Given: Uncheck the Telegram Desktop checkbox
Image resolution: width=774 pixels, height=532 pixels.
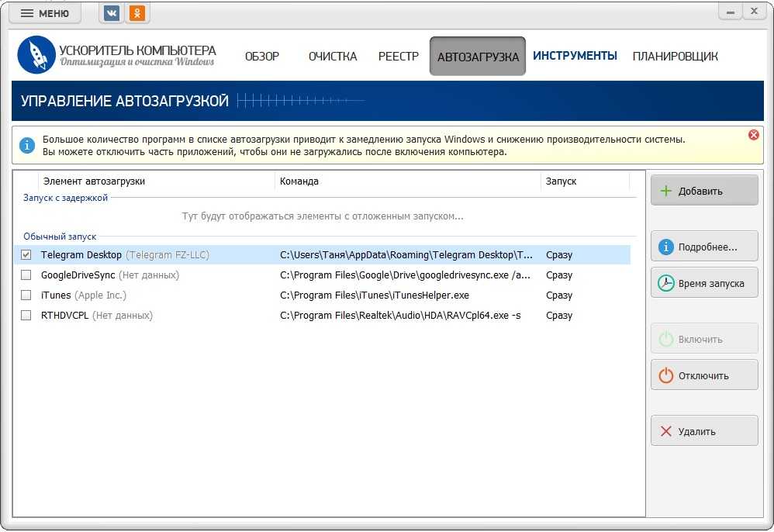Looking at the screenshot, I should pyautogui.click(x=26, y=254).
